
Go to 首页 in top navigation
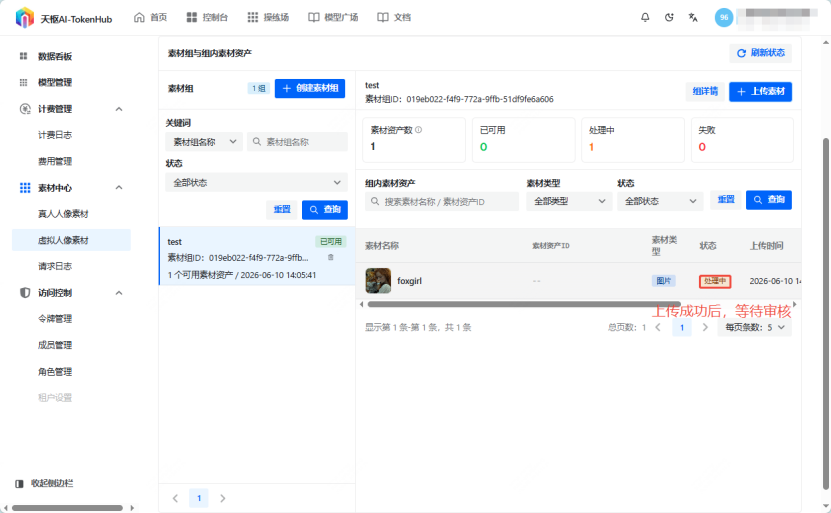point(151,17)
